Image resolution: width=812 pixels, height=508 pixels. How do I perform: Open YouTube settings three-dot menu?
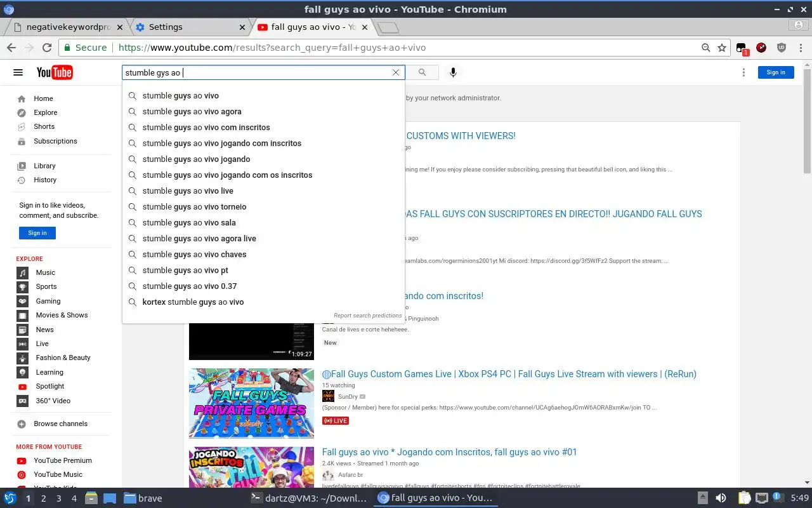tap(743, 72)
